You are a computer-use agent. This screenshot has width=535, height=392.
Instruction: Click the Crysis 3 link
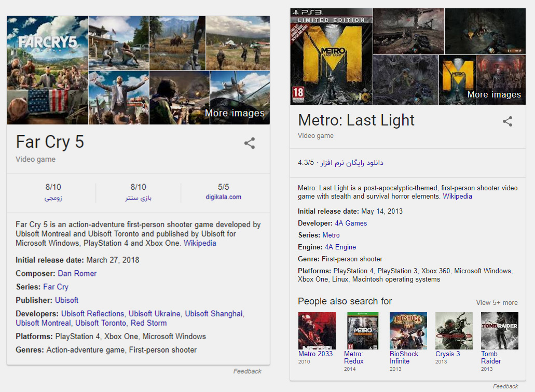448,354
